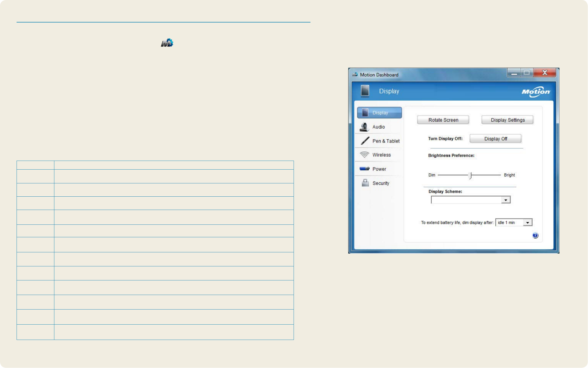Screen dimensions: 588x368
Task: Click the Motion Dashboard gear logo icon
Action: point(167,43)
